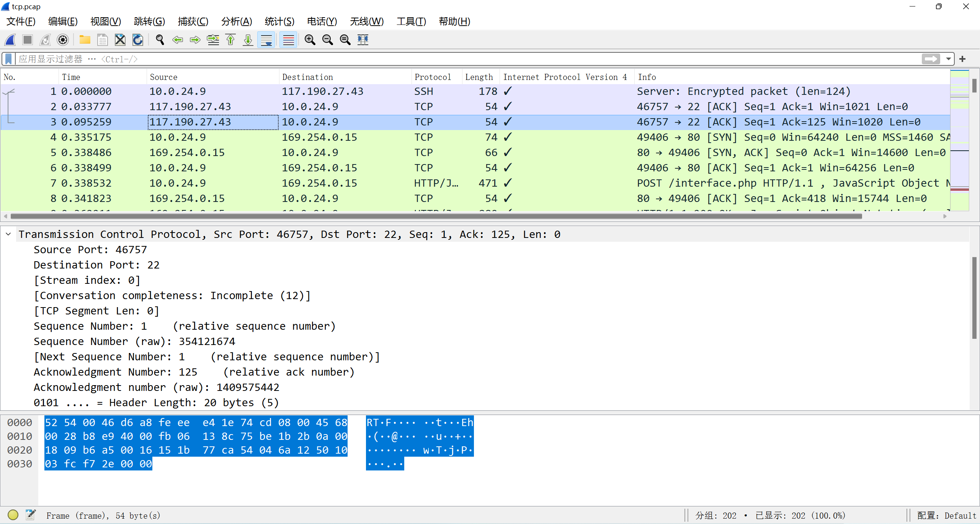Click the 配置: Default profile label

(x=946, y=516)
